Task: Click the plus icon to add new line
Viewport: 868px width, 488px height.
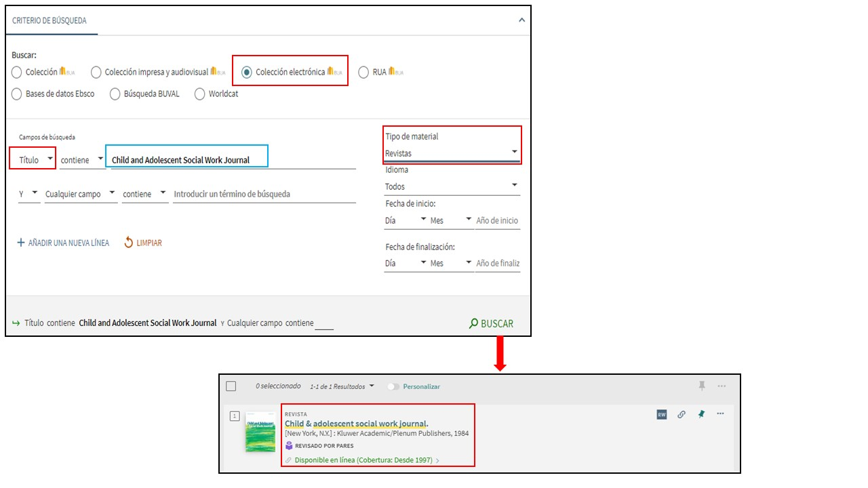Action: 21,243
